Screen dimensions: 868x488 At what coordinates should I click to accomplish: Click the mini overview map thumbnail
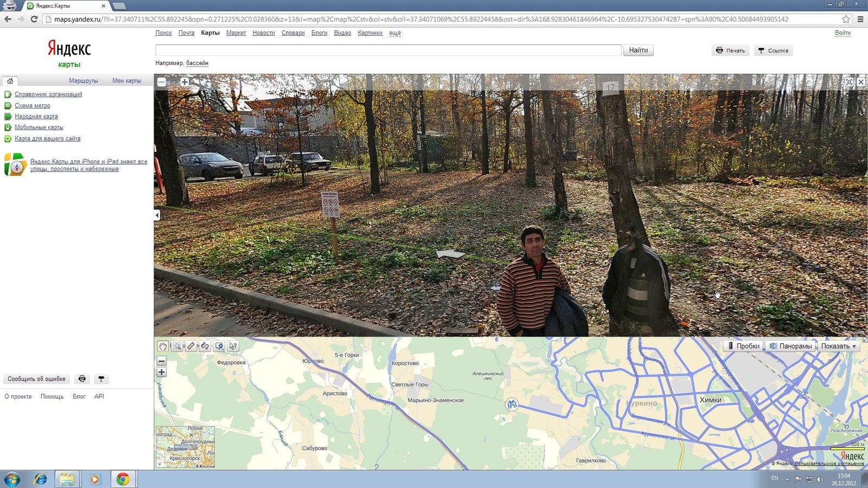pos(185,447)
